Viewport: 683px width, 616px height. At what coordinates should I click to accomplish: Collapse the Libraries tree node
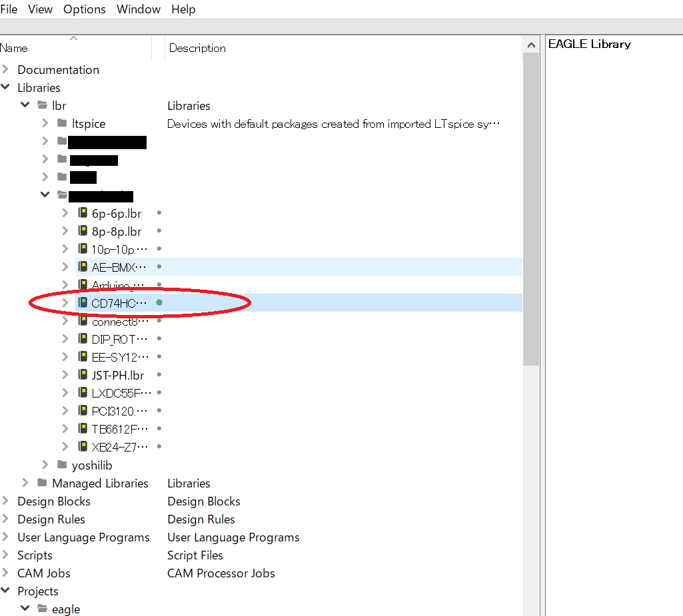coord(5,87)
